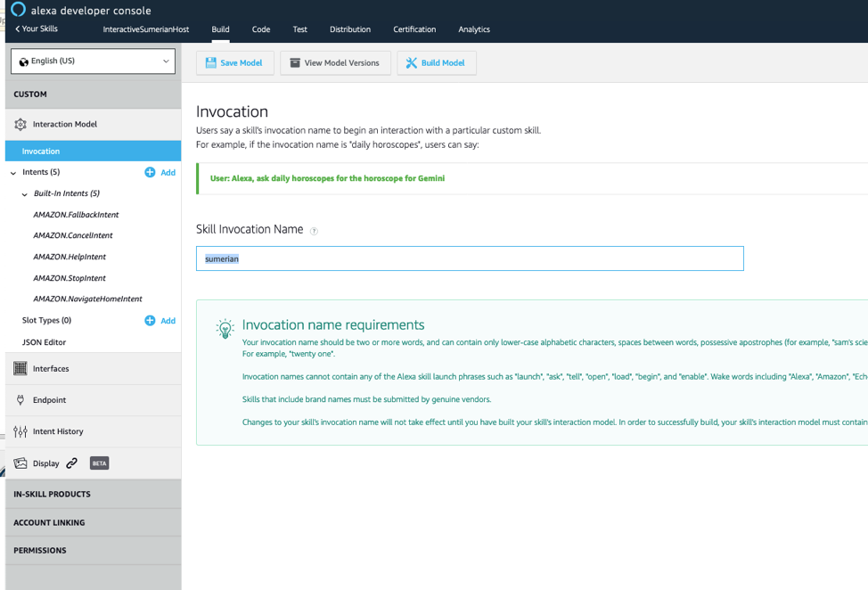Click the Display picture icon
This screenshot has width=868, height=590.
tap(20, 463)
